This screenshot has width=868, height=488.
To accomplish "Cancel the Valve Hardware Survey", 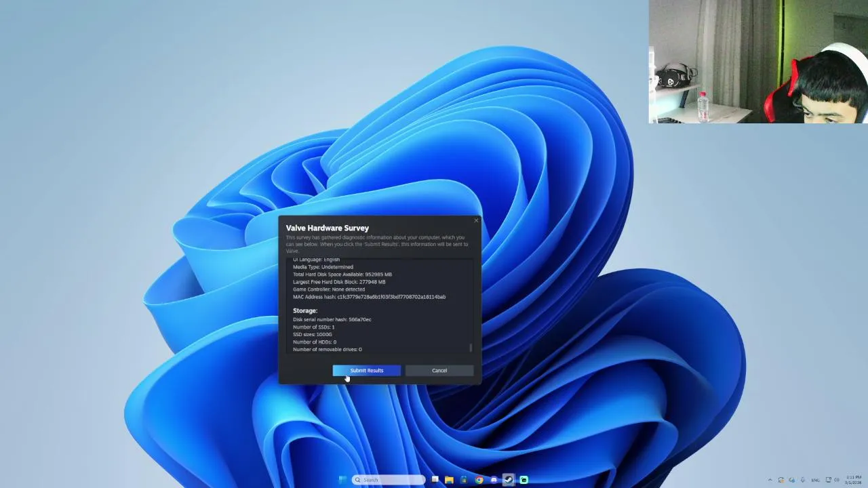I will coord(439,370).
